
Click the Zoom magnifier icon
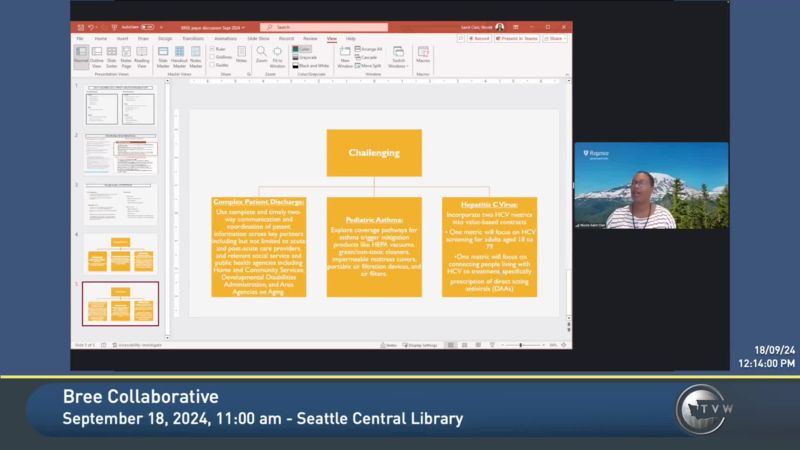[x=261, y=54]
